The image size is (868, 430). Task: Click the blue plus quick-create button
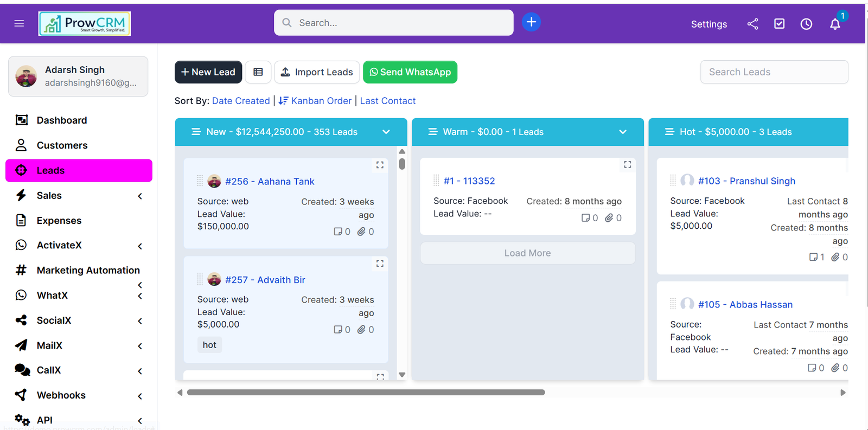click(531, 22)
